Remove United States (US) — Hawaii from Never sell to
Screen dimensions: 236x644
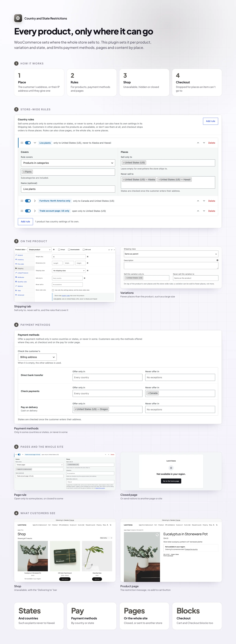[x=159, y=180]
